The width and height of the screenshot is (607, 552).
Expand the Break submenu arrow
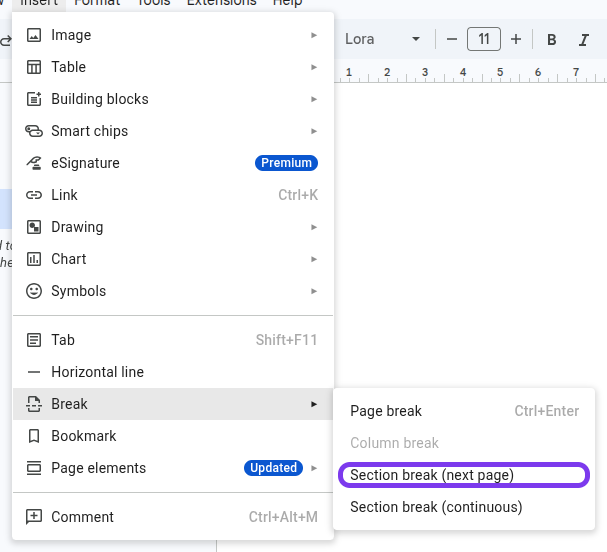point(314,404)
